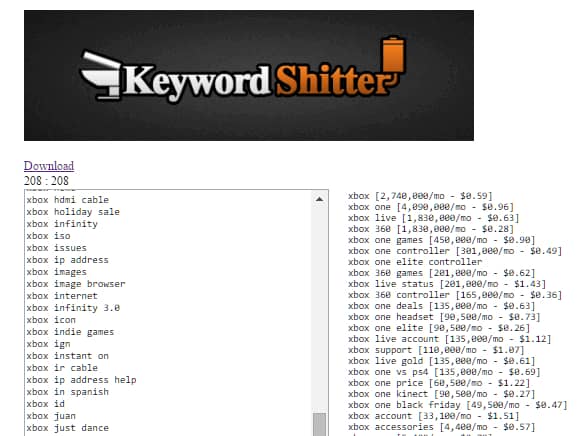Click 'xbox one [4,090,000/mo' volume row
Viewport: 583px width, 436px height.
(x=431, y=207)
